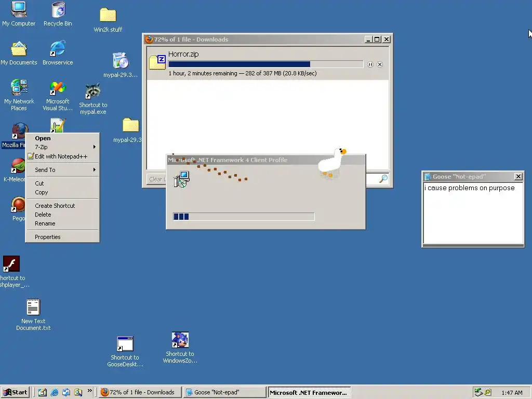Image resolution: width=532 pixels, height=399 pixels.
Task: Choose Create Shortcut in context menu
Action: click(62, 206)
